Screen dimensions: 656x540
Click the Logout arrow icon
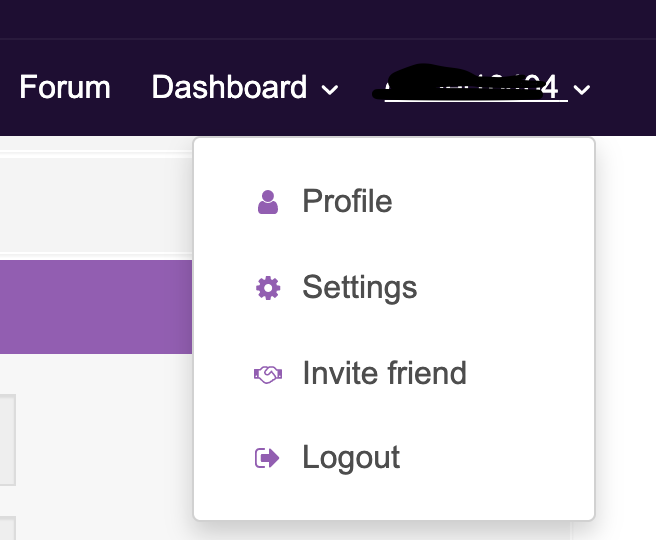[x=267, y=459]
